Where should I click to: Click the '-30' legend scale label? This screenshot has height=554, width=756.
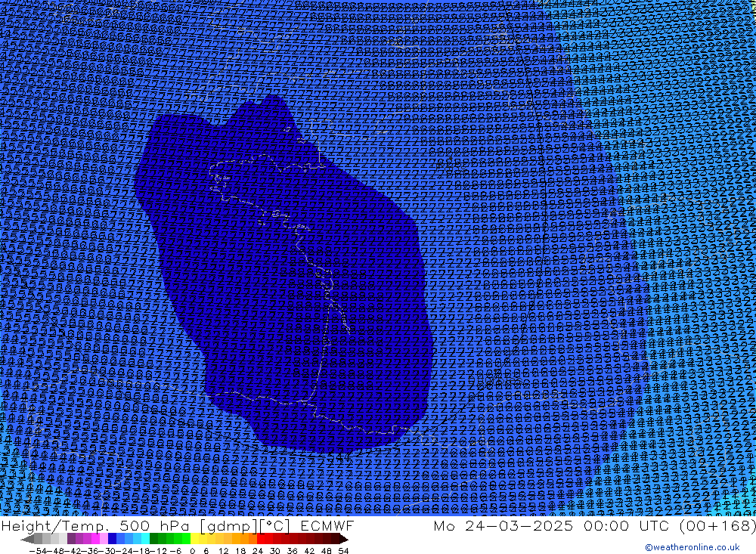[109, 551]
